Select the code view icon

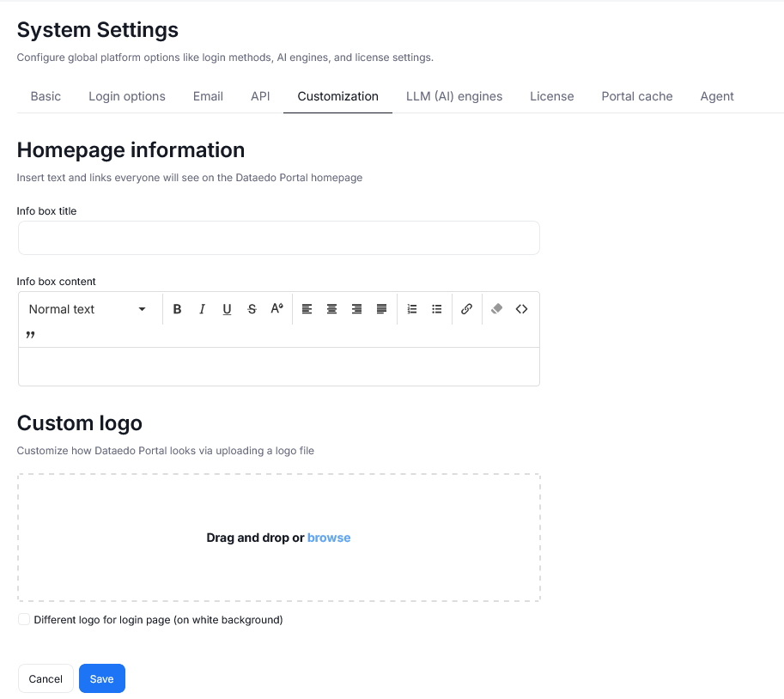point(521,308)
